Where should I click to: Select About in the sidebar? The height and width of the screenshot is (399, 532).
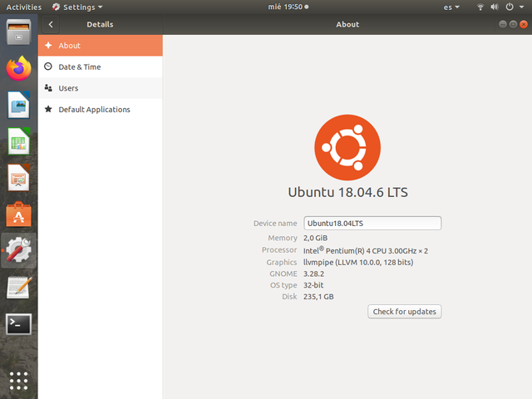coord(100,46)
